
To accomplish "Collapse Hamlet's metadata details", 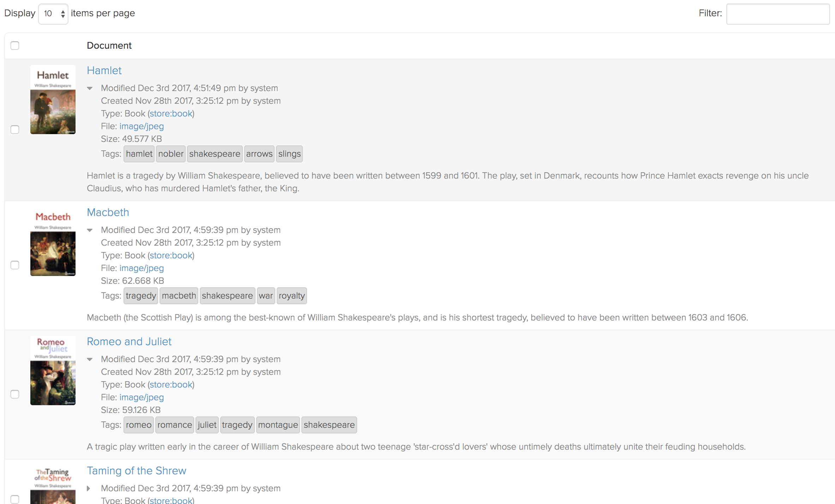I will coord(90,89).
